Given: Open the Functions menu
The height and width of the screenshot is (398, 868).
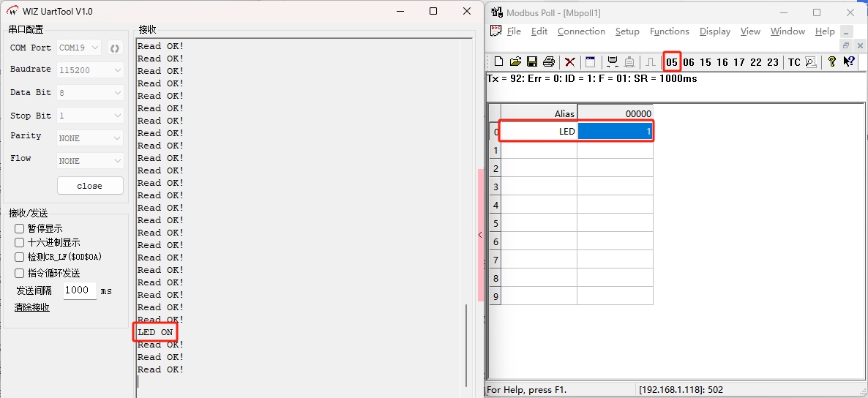Looking at the screenshot, I should 669,31.
